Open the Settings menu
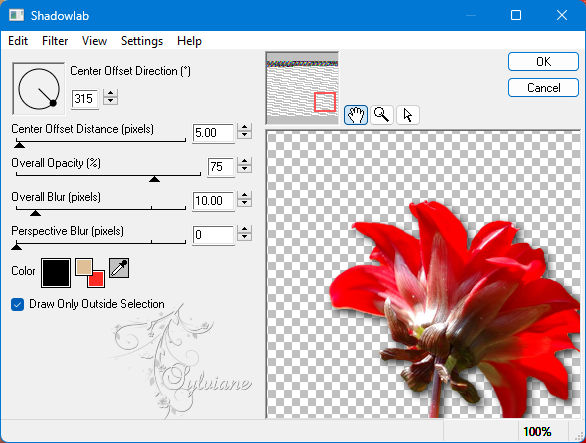Screen dimensions: 586x443 pyautogui.click(x=142, y=41)
